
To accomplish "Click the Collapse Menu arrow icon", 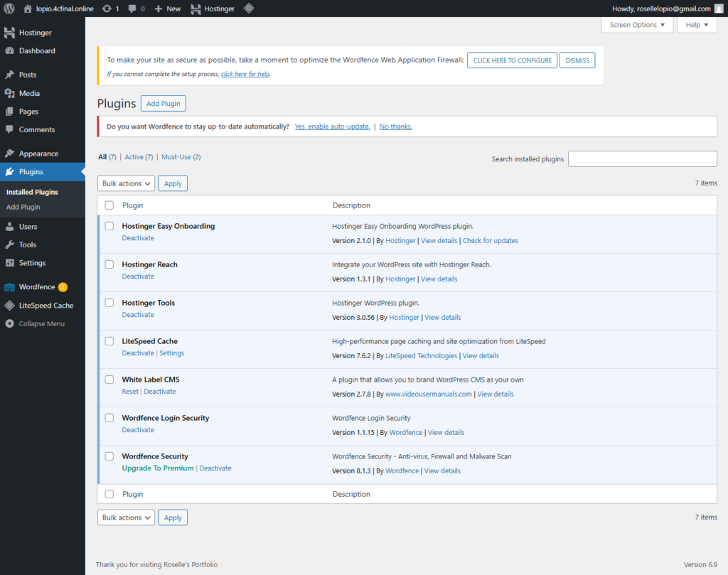I will pyautogui.click(x=9, y=323).
